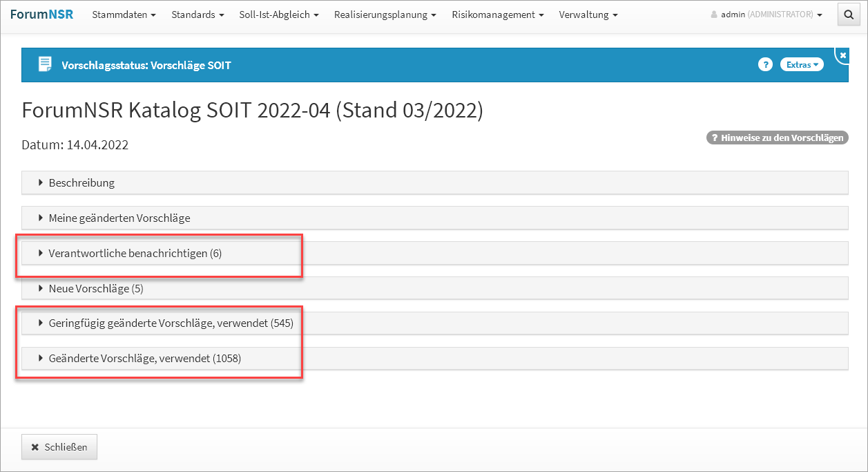Open the search magnifier icon
This screenshot has height=472, width=868.
click(x=848, y=15)
